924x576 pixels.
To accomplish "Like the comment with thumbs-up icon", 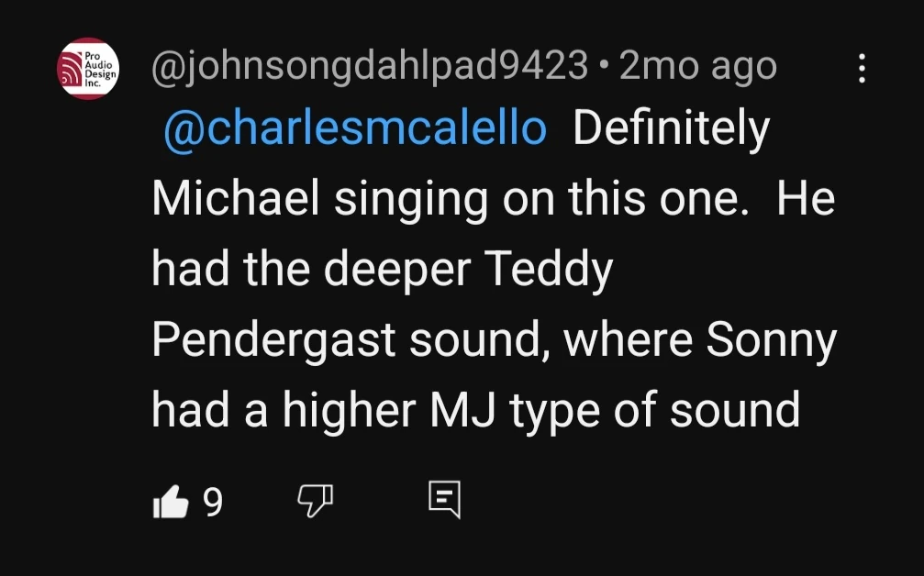I will coord(170,502).
